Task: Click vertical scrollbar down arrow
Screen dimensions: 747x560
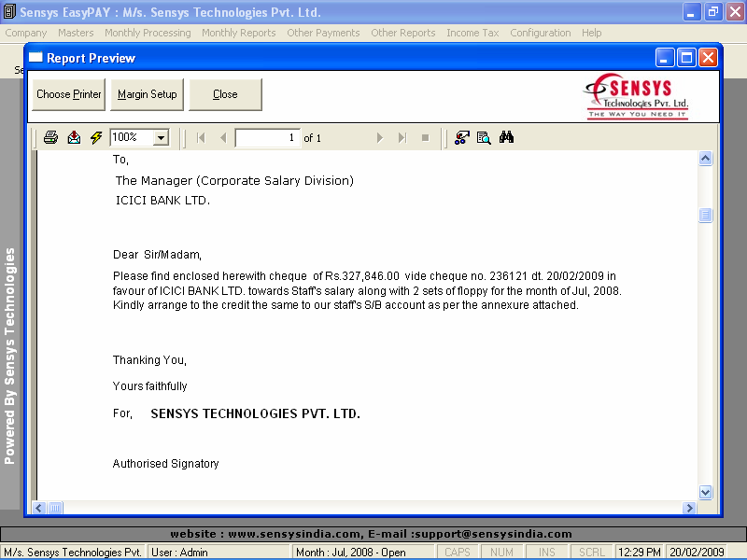Action: point(706,493)
